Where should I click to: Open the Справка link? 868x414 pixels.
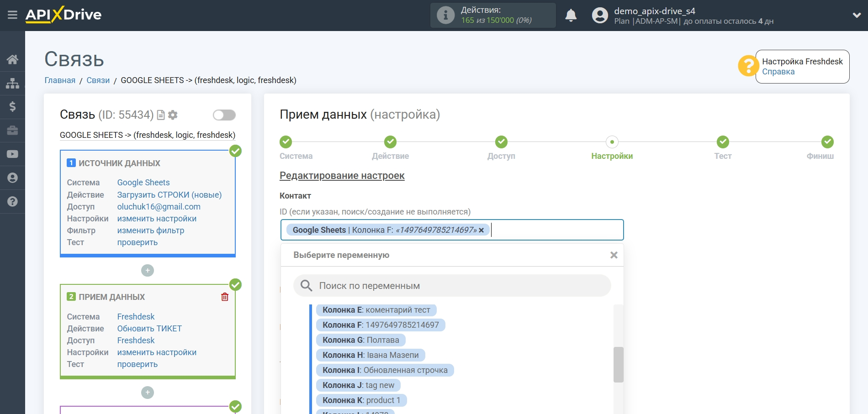778,72
